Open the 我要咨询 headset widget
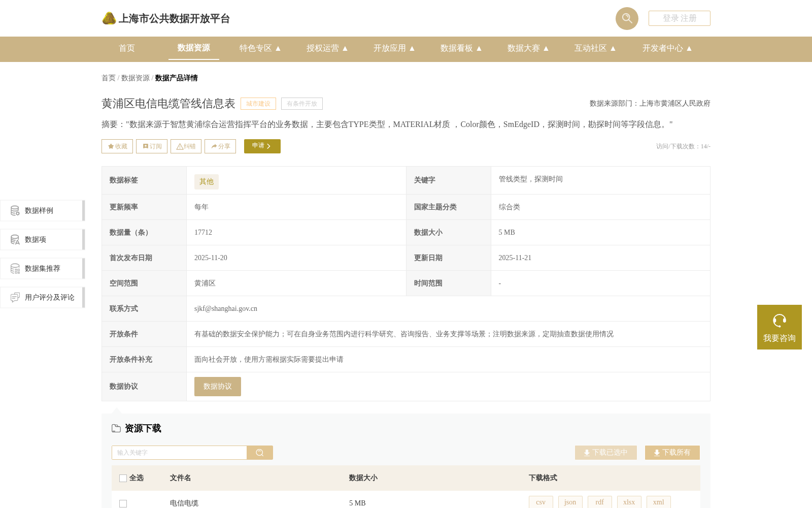This screenshot has height=508, width=812. 780,327
